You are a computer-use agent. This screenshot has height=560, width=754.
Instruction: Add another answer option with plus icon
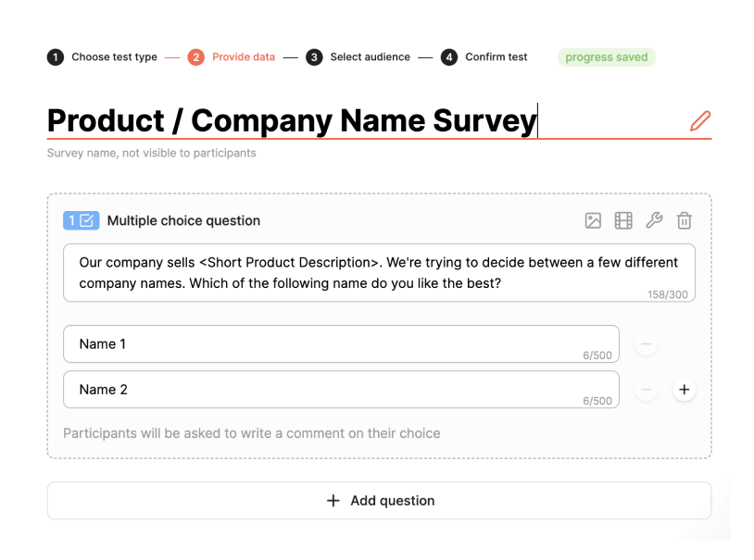click(x=684, y=390)
